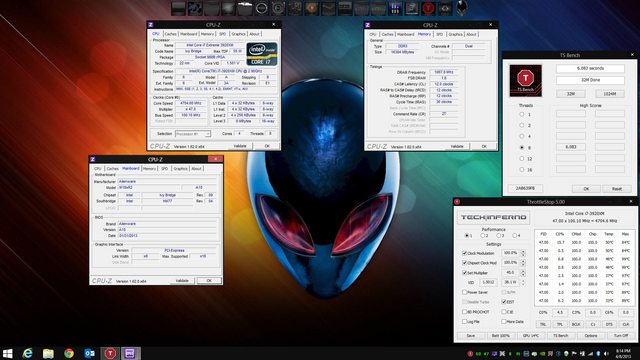Click the TPL button in ThrottleStop
Viewport: 640px width, 360px height.
(560, 324)
